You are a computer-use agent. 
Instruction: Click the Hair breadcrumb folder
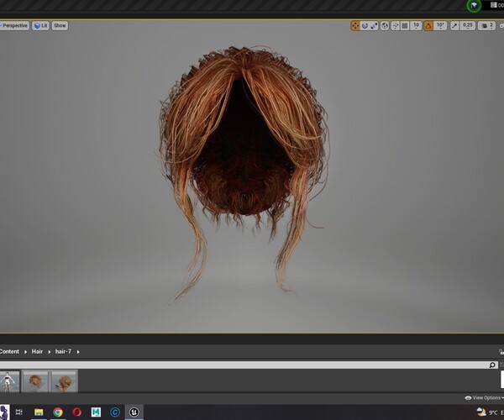click(x=37, y=352)
